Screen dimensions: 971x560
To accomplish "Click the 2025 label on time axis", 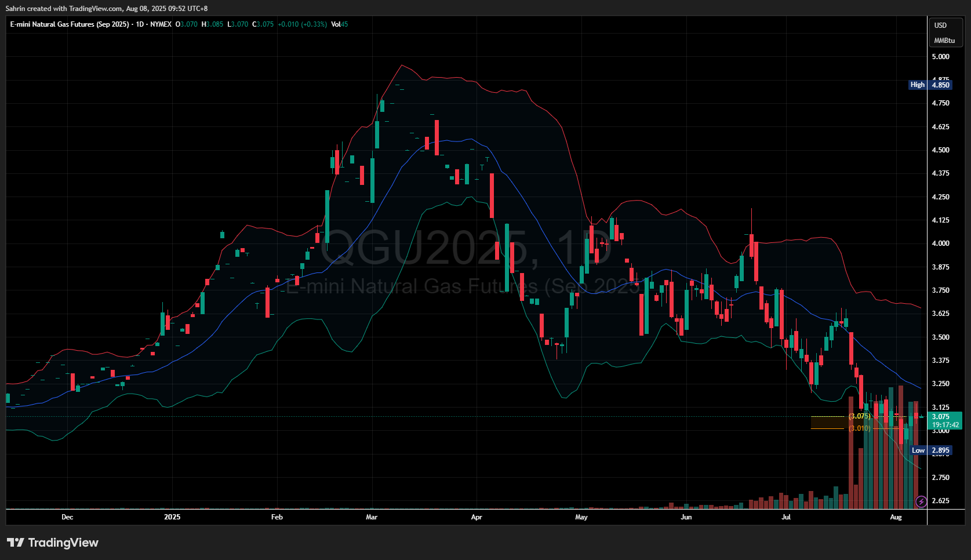I will coord(172,517).
